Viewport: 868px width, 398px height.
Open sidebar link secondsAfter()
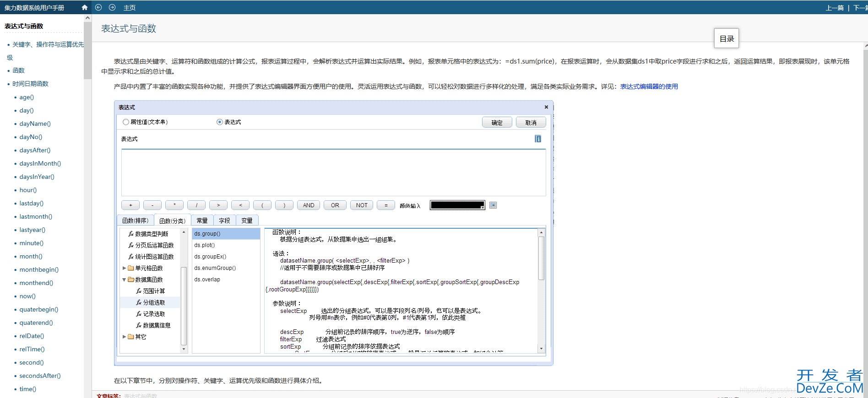pos(40,376)
